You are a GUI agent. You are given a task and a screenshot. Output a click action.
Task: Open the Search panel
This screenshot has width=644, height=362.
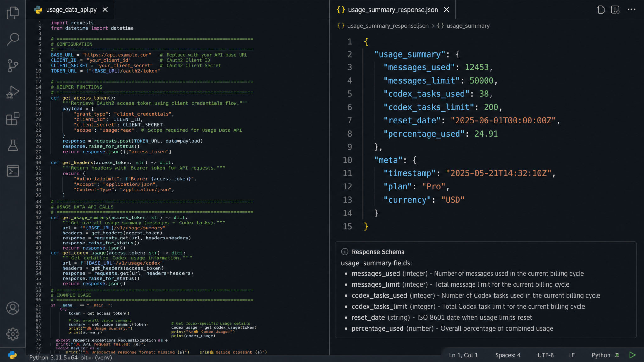[x=13, y=39]
